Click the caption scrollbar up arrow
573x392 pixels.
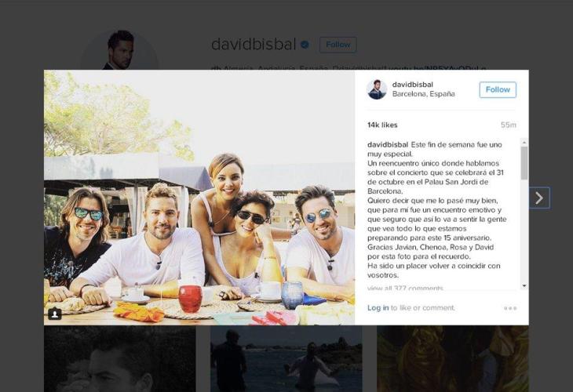(x=524, y=143)
